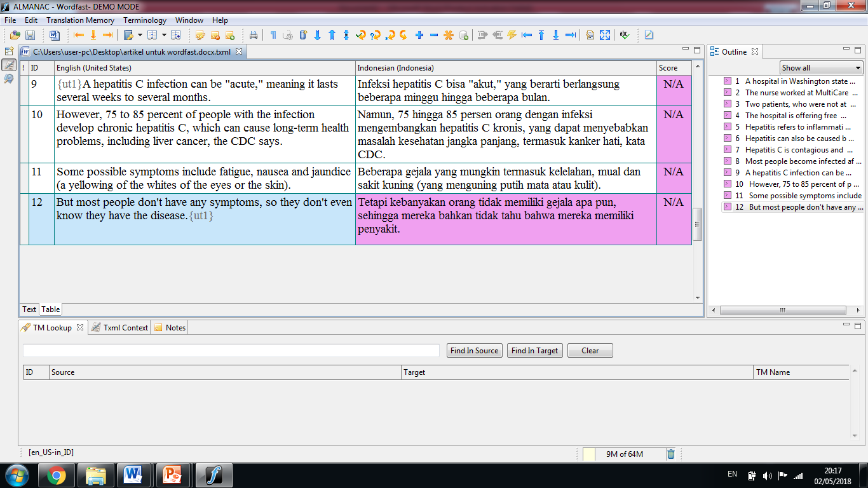
Task: Click the Find In Source button
Action: pos(475,351)
